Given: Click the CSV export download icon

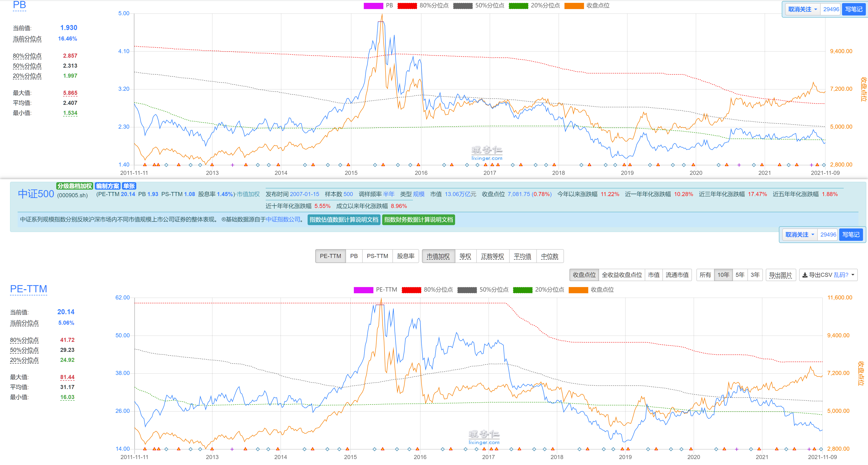Looking at the screenshot, I should pyautogui.click(x=805, y=275).
